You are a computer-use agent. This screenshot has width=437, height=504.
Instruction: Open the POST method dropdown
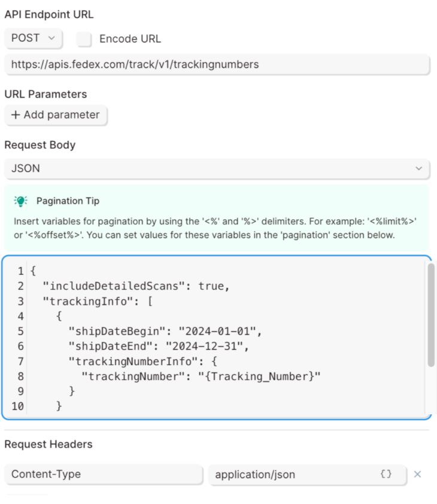click(34, 38)
